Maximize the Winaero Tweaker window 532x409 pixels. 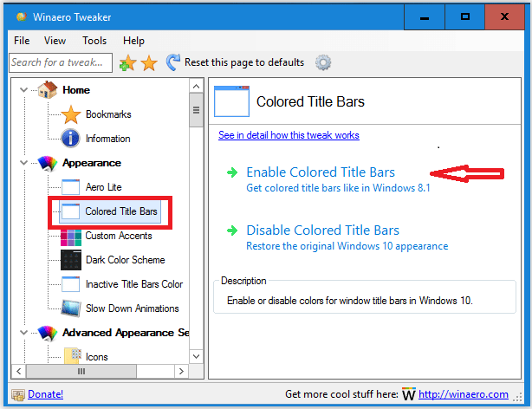tap(464, 17)
